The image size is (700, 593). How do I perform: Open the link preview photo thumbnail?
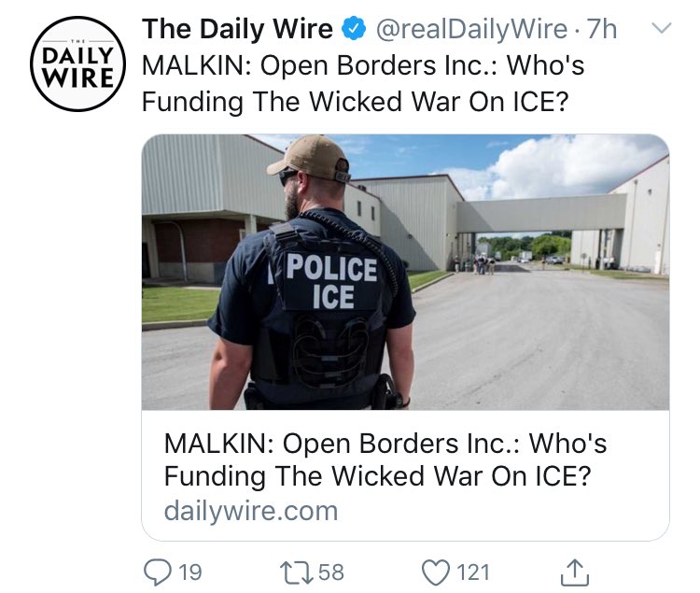pyautogui.click(x=405, y=272)
